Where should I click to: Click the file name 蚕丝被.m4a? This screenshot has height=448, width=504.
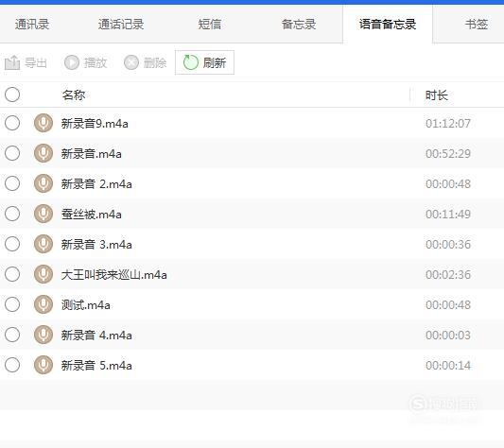point(92,214)
